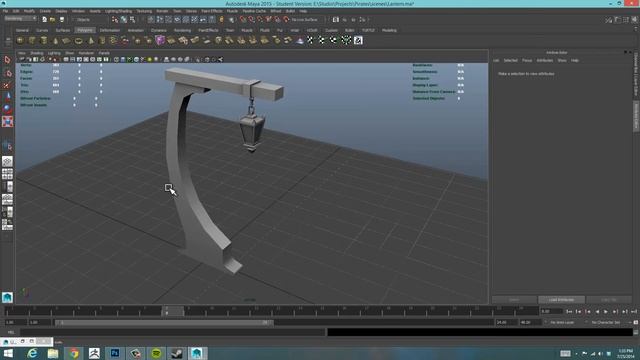The image size is (640, 360).
Task: Open the Channel Box / Layer Editor side tab
Action: coord(636,76)
